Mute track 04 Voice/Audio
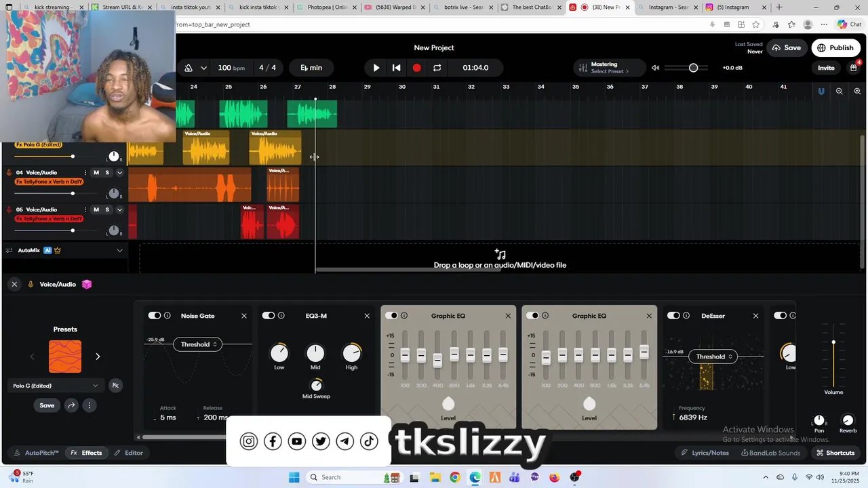This screenshot has width=868, height=488. click(96, 173)
